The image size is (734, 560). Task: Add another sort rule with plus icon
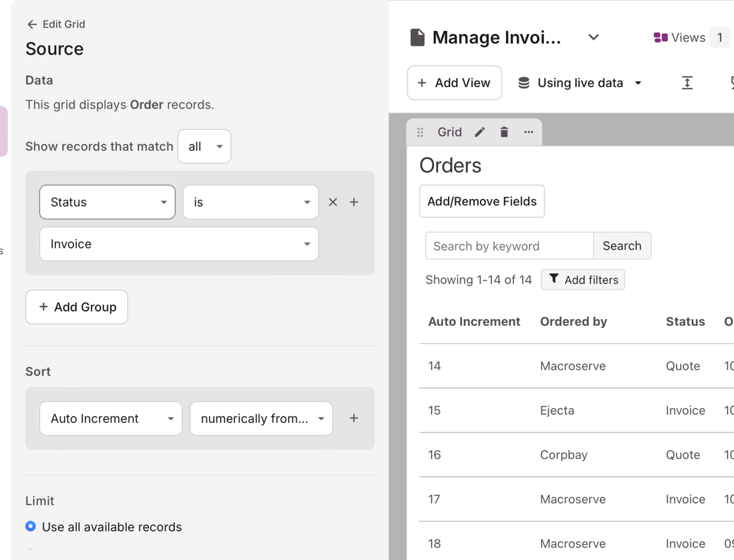(354, 418)
